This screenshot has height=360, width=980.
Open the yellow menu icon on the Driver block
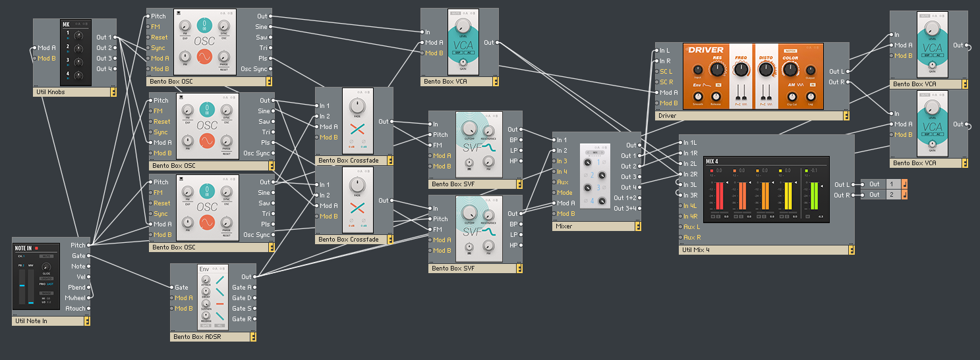tap(846, 116)
